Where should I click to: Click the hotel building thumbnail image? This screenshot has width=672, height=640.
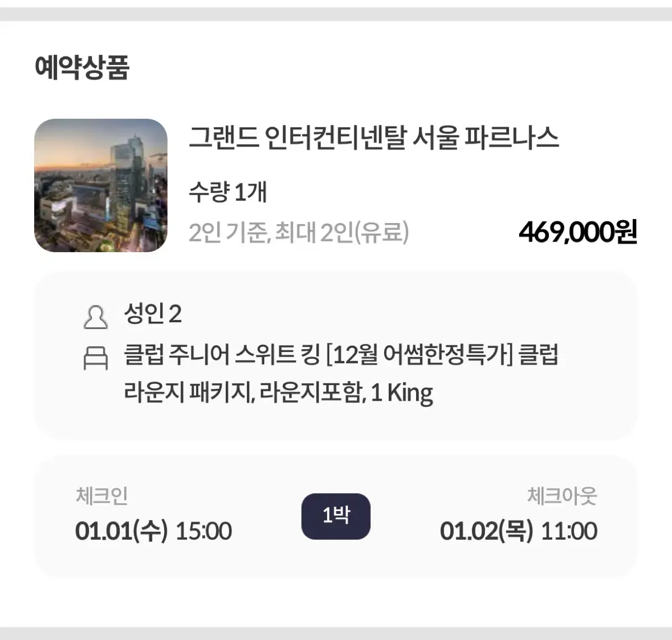pyautogui.click(x=101, y=185)
